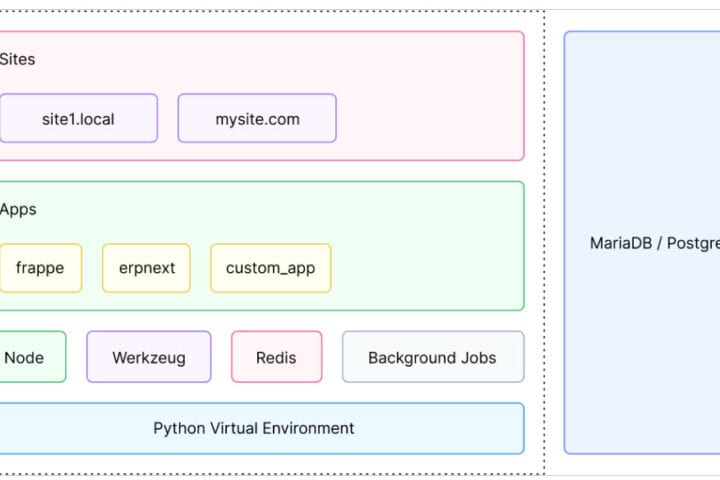Select the mysite.com site box
The height and width of the screenshot is (480, 720).
point(257,119)
